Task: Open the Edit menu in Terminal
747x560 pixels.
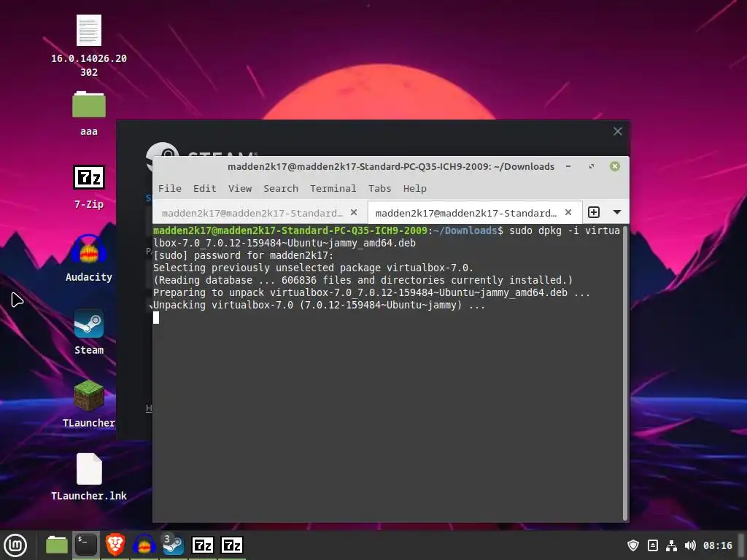Action: 204,189
